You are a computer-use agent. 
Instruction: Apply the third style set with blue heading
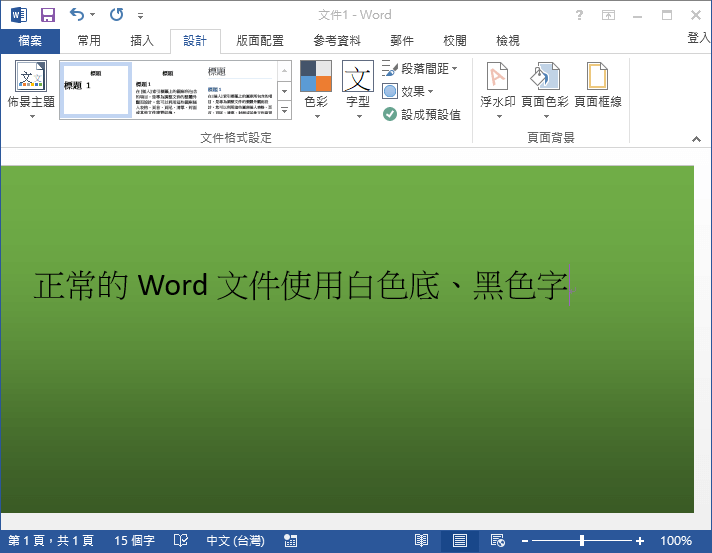click(x=240, y=90)
